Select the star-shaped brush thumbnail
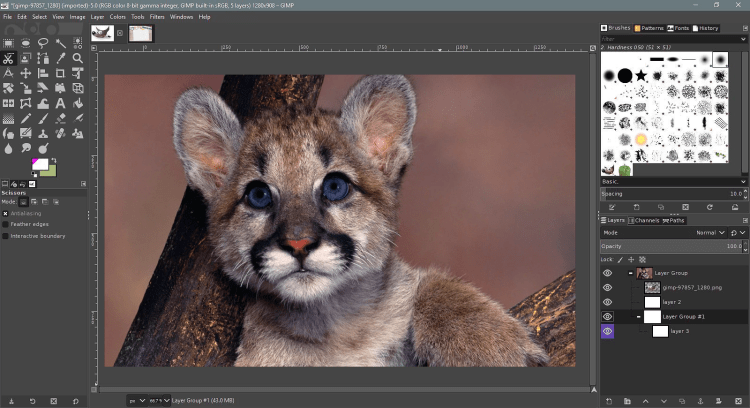 [642, 75]
